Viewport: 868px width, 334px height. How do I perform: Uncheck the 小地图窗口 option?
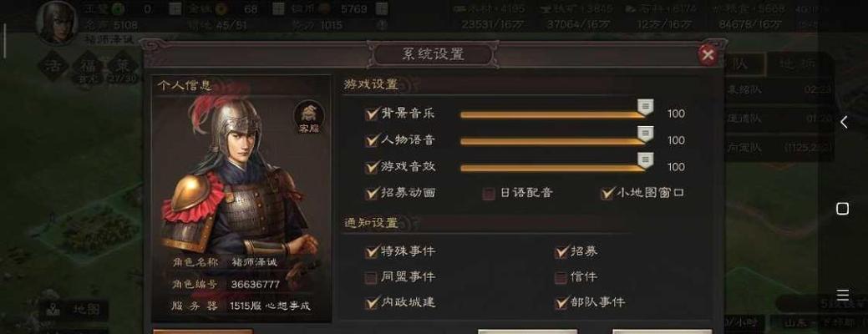pyautogui.click(x=608, y=193)
